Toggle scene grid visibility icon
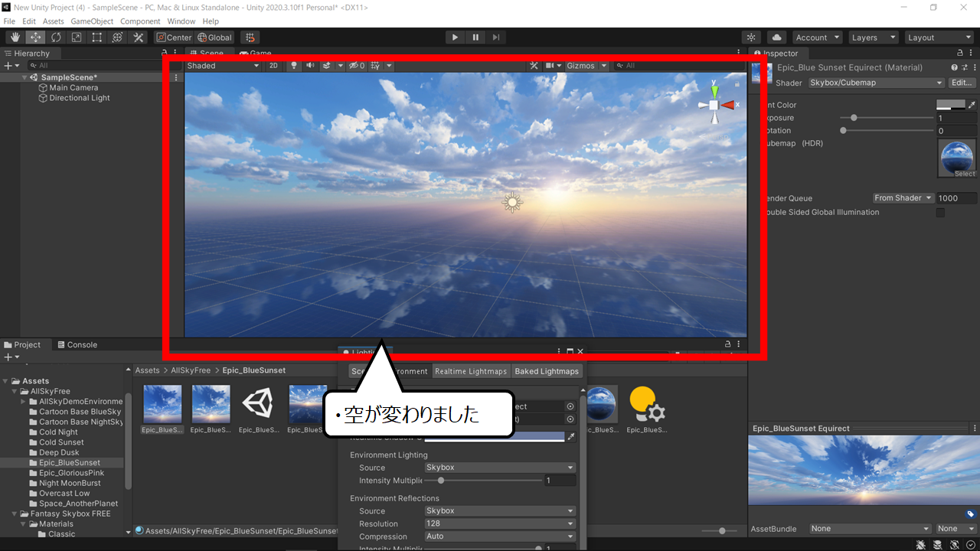This screenshot has width=980, height=551. (375, 66)
